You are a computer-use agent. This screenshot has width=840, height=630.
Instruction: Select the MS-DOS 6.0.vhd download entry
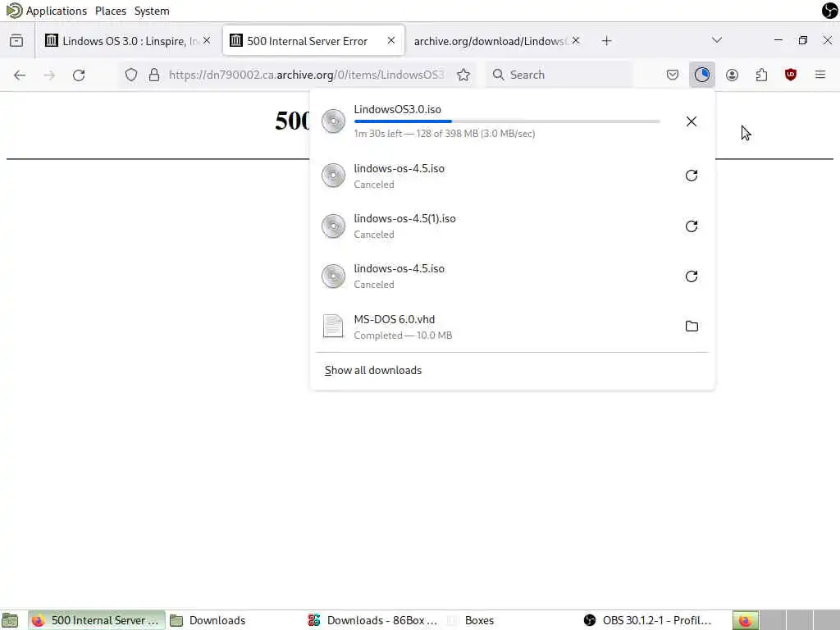[512, 326]
